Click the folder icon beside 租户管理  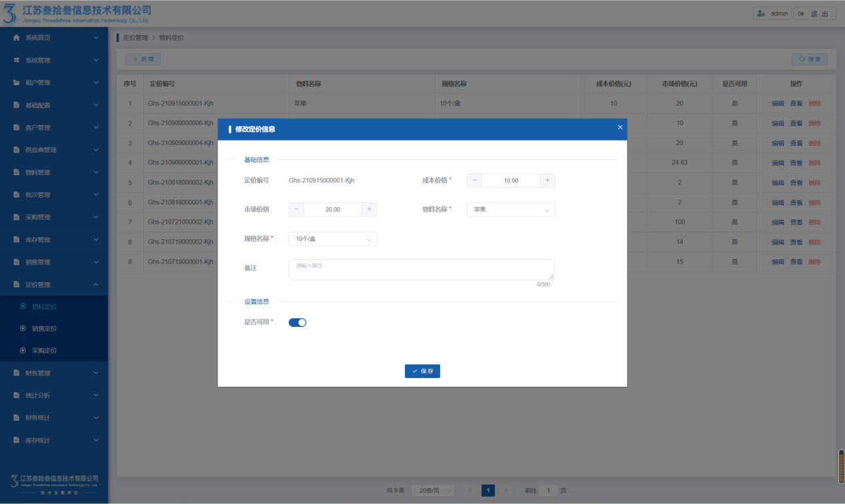click(x=17, y=83)
